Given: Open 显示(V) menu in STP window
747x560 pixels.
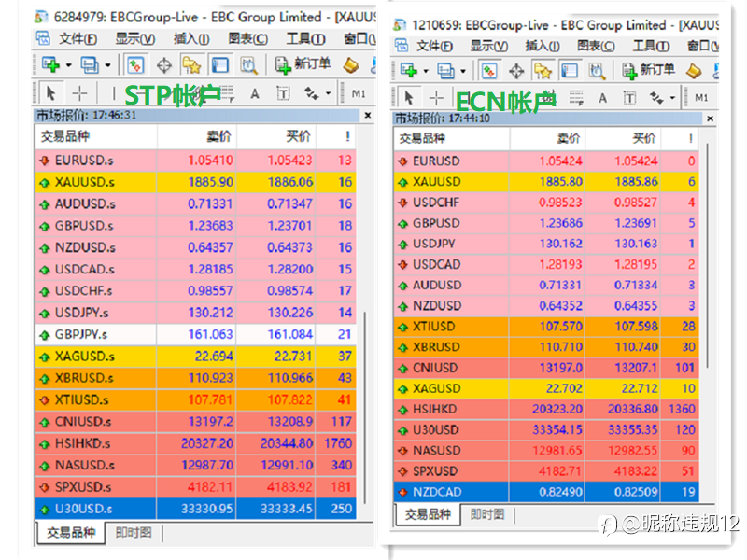Looking at the screenshot, I should 135,38.
